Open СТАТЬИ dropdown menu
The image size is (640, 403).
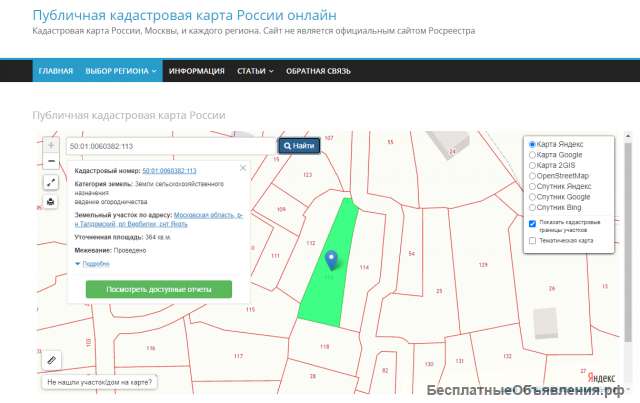tap(255, 71)
